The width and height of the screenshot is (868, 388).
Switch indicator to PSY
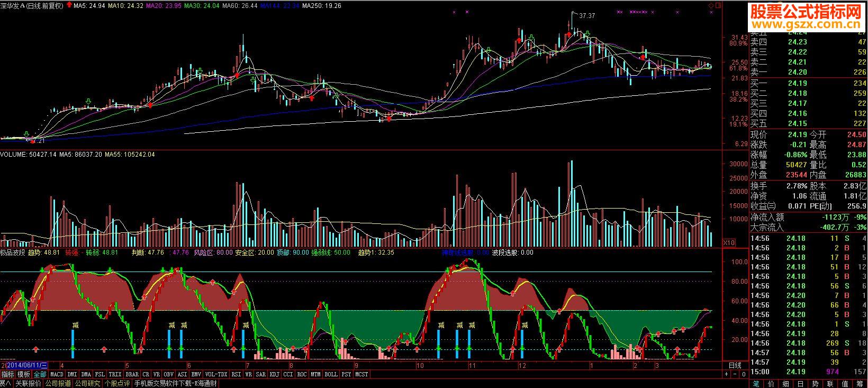(346, 374)
